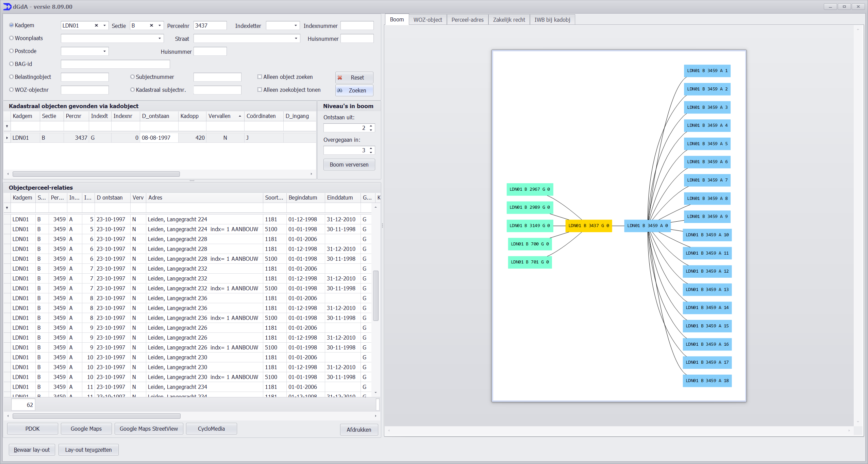The height and width of the screenshot is (464, 868).
Task: Open the Woonplaats dropdown
Action: tap(160, 38)
